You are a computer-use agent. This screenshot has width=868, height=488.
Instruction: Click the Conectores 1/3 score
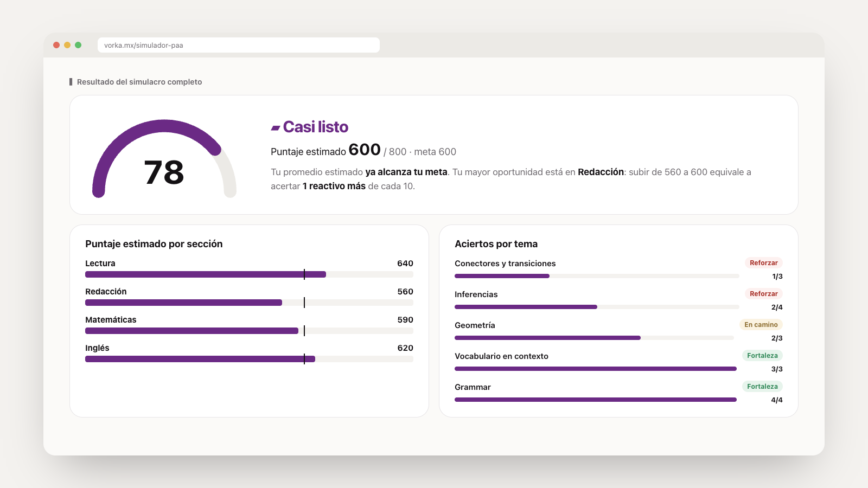pyautogui.click(x=777, y=277)
